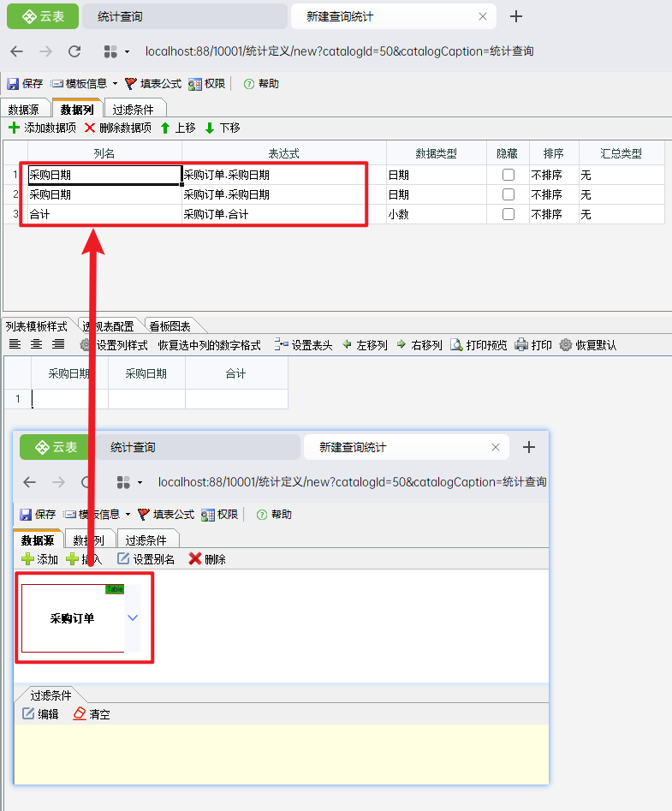Screen dimensions: 672x811
Task: Click the 权限 icon in the top toolbar
Action: click(195, 84)
